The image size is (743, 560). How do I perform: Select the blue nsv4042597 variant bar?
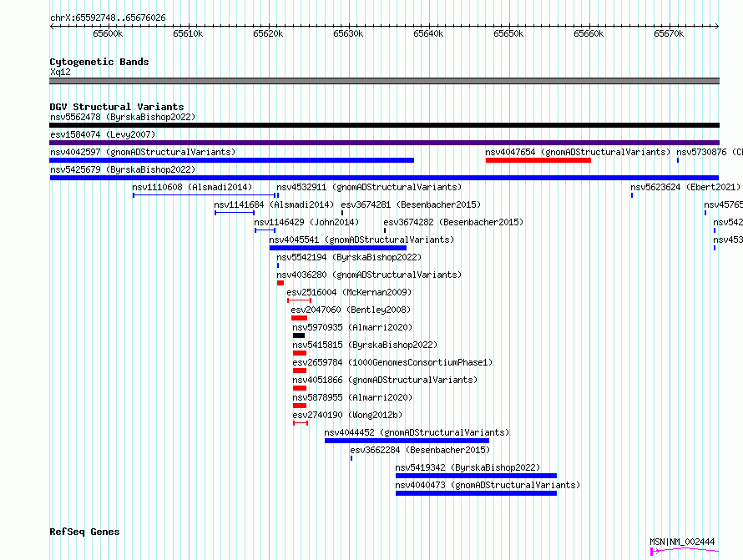pos(232,160)
